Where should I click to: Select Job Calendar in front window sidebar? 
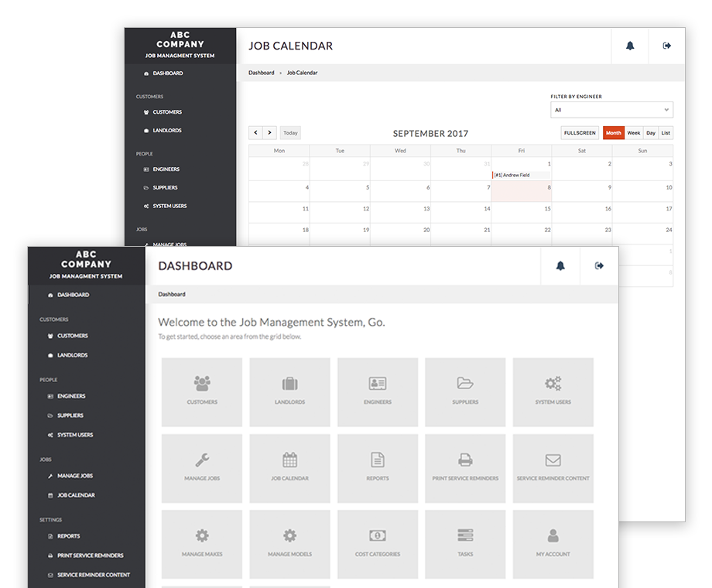tap(76, 495)
